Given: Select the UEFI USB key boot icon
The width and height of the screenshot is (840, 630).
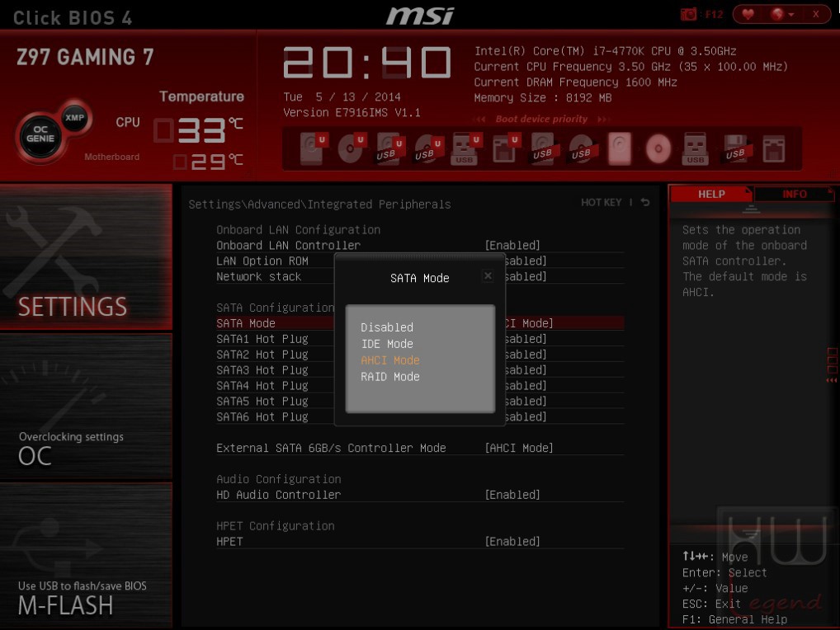Looking at the screenshot, I should [465, 148].
